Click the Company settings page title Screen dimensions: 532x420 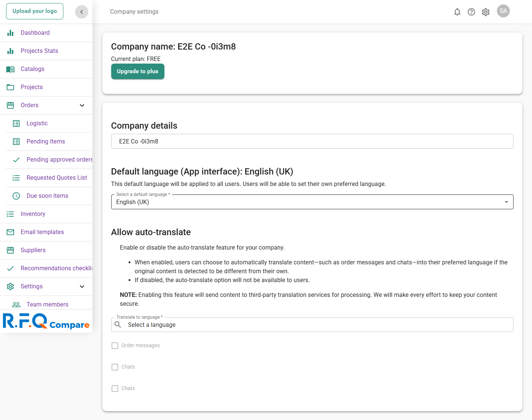pyautogui.click(x=134, y=12)
